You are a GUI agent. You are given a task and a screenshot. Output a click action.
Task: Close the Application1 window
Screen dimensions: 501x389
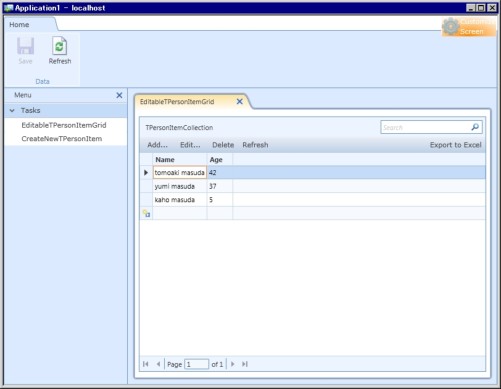click(x=492, y=8)
